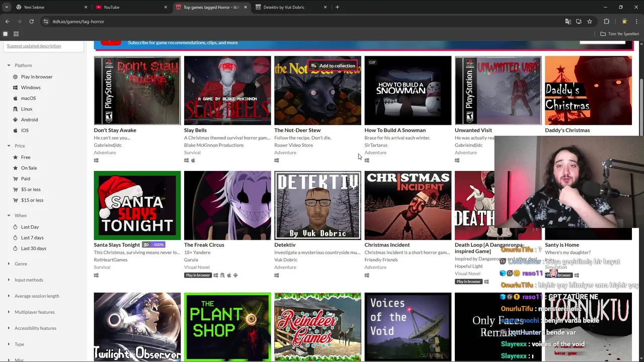Select $5 or less price filter
The height and width of the screenshot is (362, 644).
pos(31,190)
